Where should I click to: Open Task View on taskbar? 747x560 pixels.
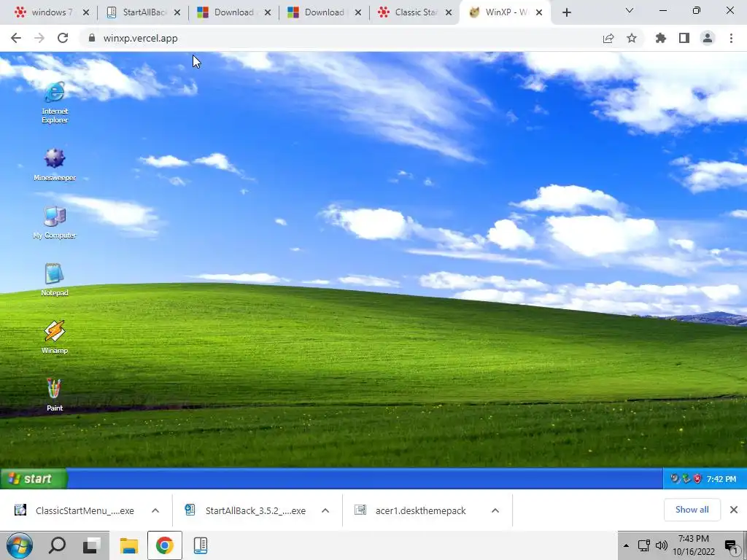92,545
